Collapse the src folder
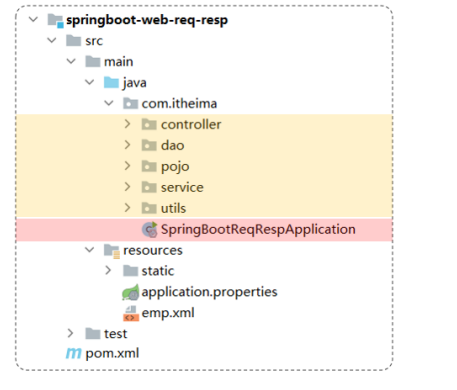The image size is (457, 390). (52, 41)
